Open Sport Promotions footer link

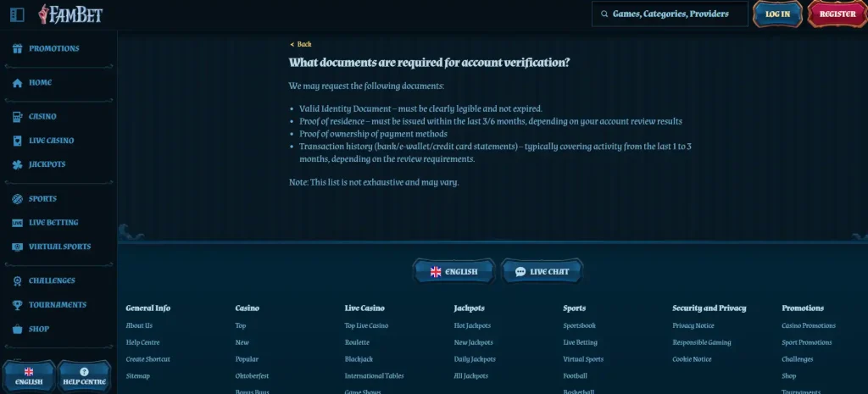tap(807, 342)
